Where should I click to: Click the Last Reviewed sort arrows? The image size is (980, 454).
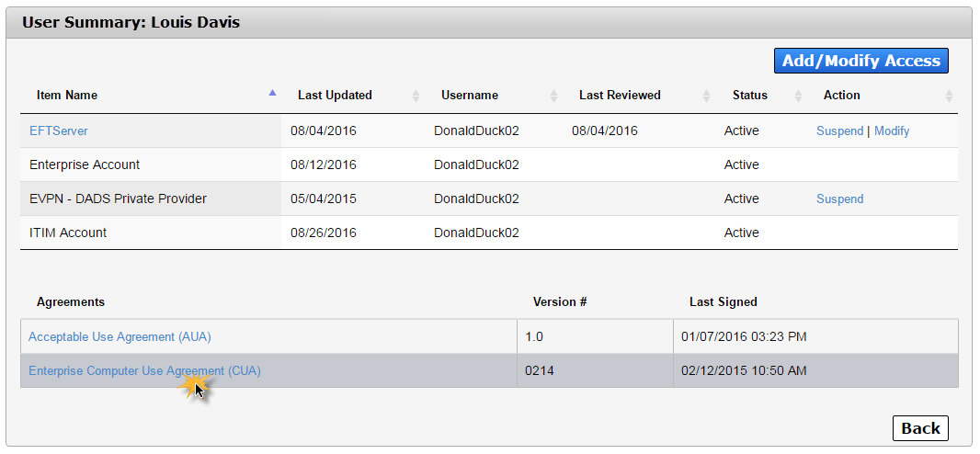pos(706,96)
